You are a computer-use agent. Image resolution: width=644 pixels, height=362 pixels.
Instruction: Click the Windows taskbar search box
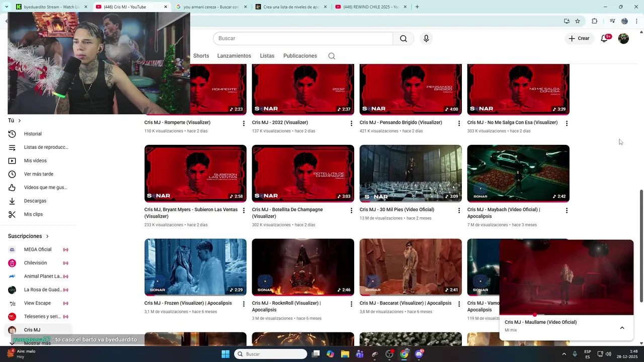coord(271,354)
